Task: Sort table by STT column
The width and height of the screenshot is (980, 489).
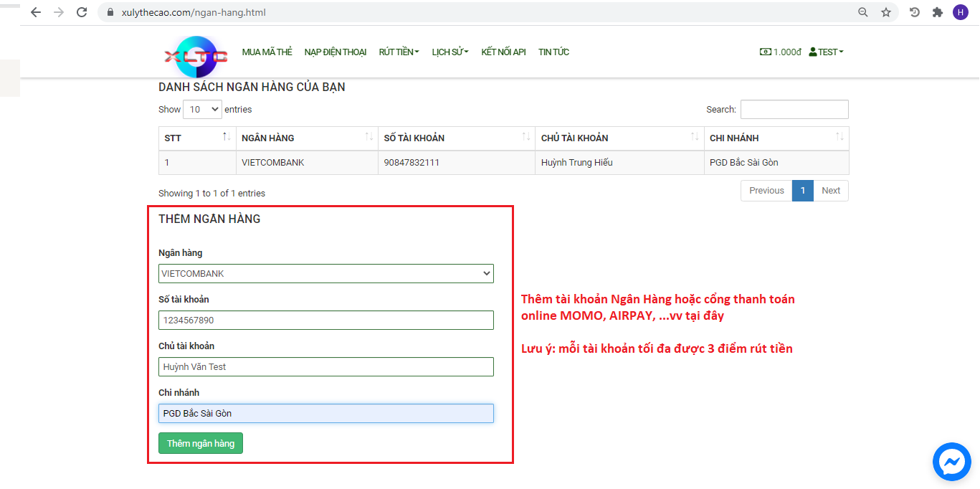Action: click(197, 138)
